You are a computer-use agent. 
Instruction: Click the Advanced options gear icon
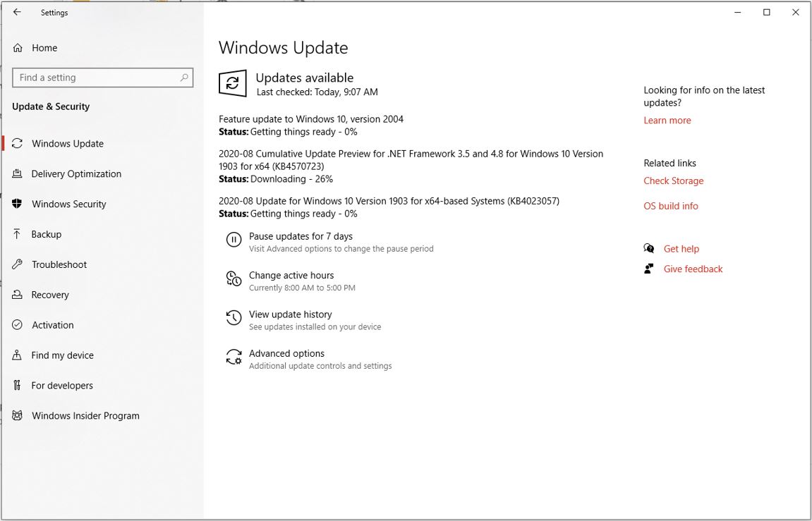(234, 357)
